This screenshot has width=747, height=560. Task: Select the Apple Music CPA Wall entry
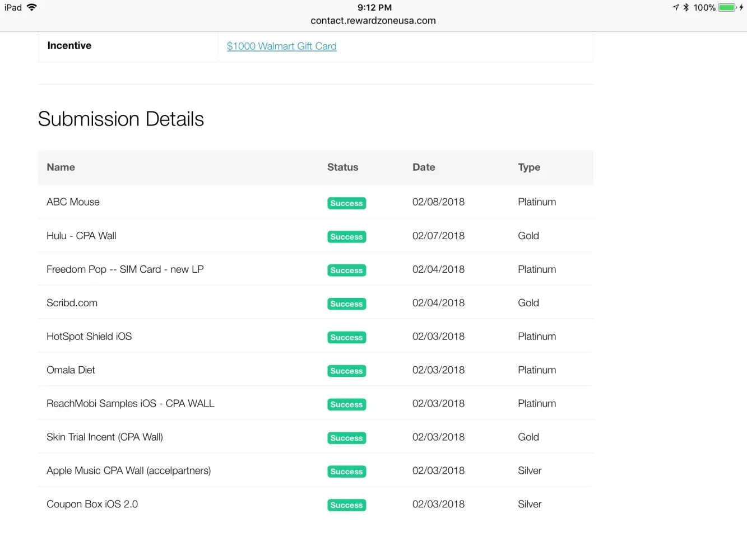(128, 471)
